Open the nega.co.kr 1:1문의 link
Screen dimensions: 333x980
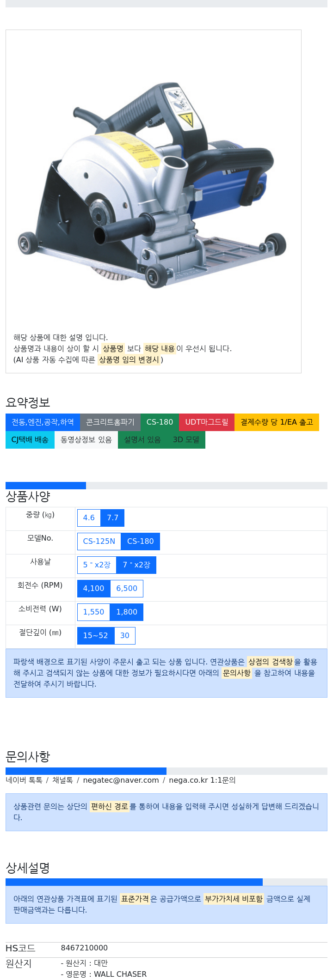coord(202,780)
